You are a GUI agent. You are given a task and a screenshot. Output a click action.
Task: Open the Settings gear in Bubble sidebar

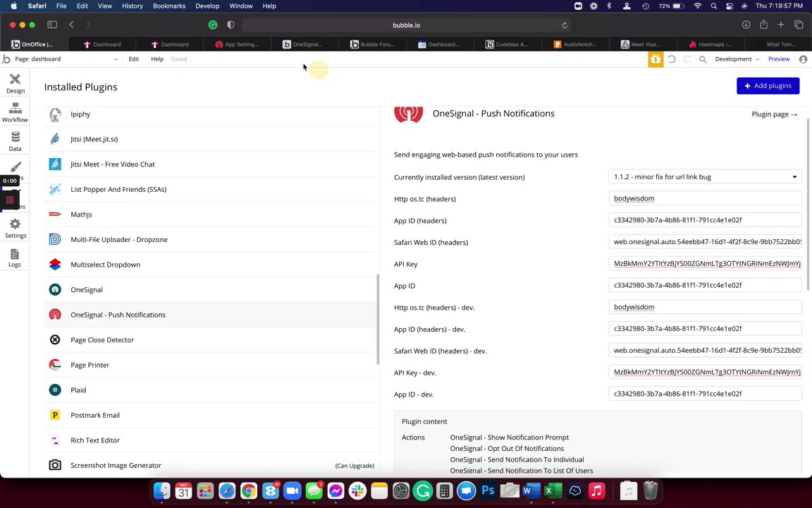pyautogui.click(x=15, y=229)
